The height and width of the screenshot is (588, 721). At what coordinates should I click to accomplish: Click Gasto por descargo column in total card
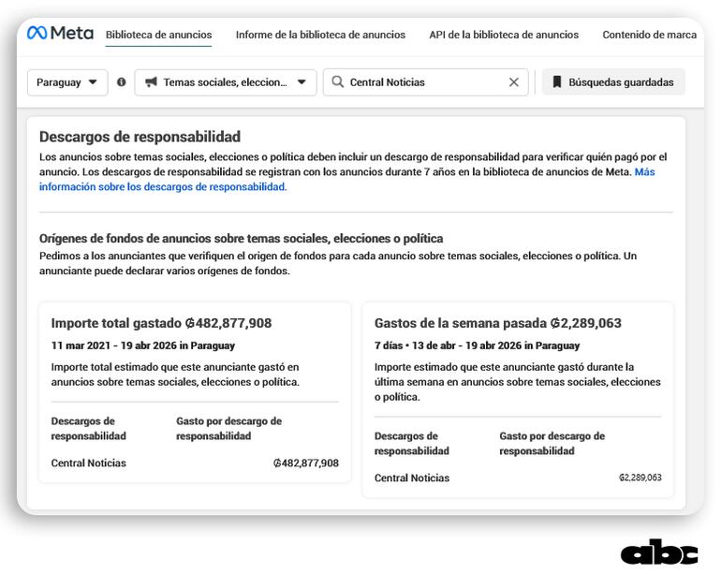point(229,429)
